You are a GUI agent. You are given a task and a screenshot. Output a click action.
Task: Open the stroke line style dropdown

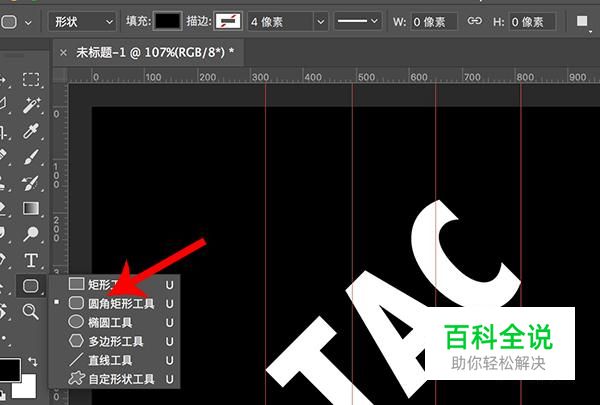click(x=357, y=21)
